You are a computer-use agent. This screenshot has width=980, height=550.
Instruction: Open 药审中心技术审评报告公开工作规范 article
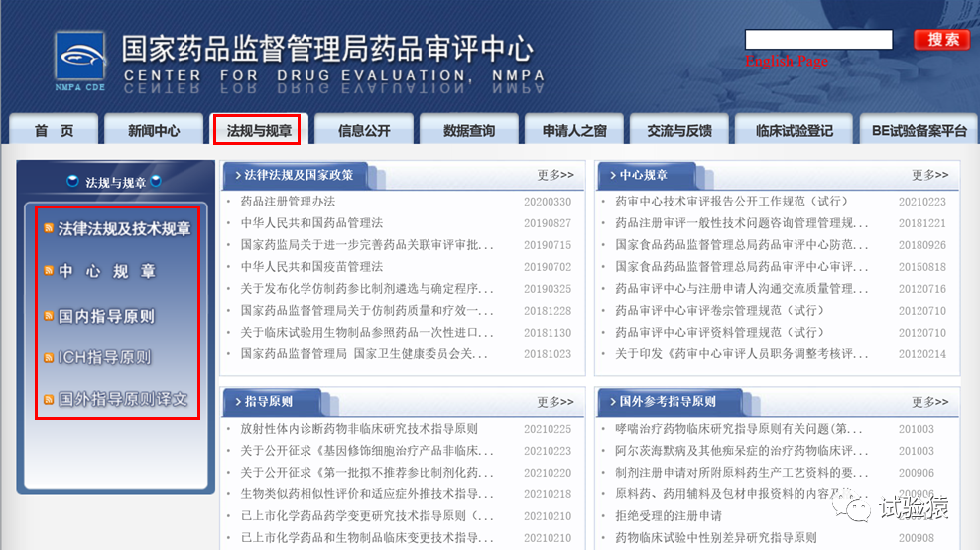coord(731,201)
